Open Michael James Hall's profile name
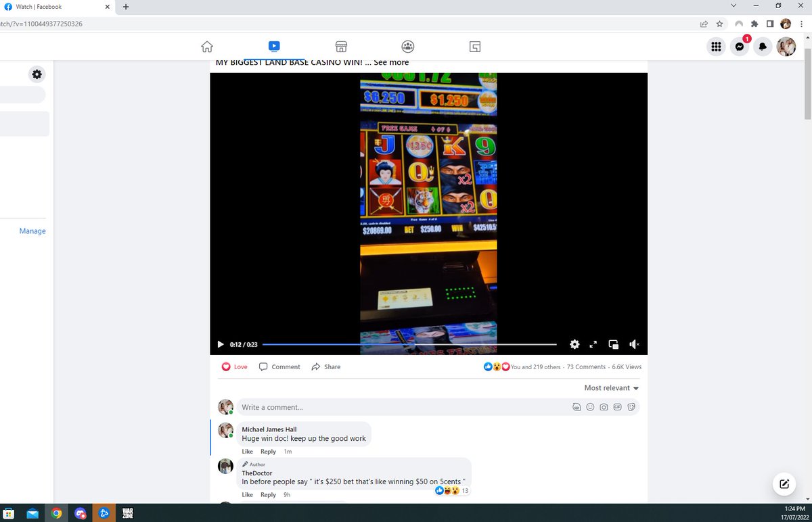This screenshot has height=522, width=812. click(x=269, y=429)
